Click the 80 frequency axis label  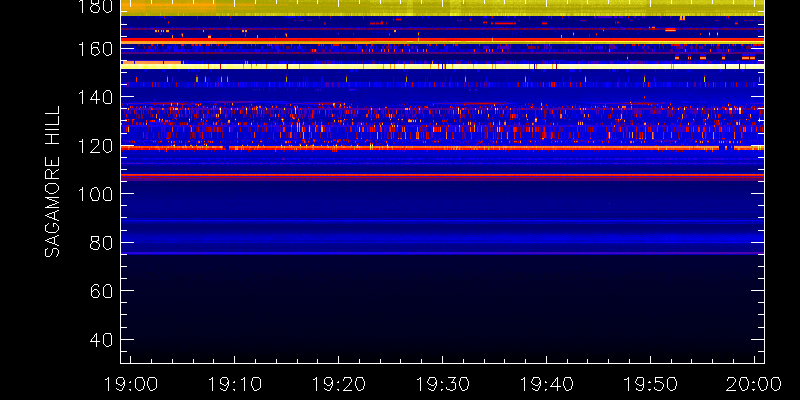tap(101, 242)
